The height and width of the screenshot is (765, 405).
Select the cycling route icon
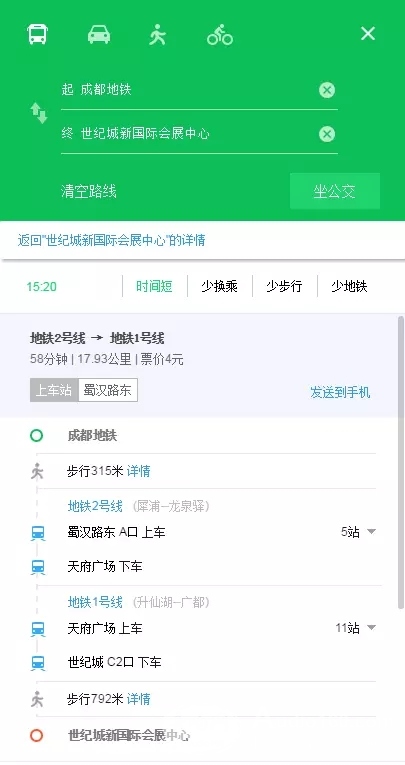coord(220,35)
